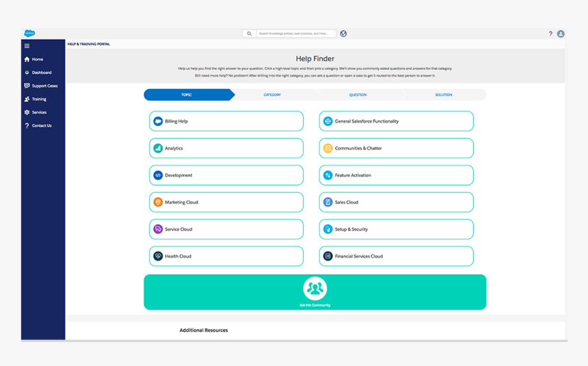Screen dimensions: 588x366
Task: Click the Dashboard icon in the sidebar
Action: click(x=27, y=73)
